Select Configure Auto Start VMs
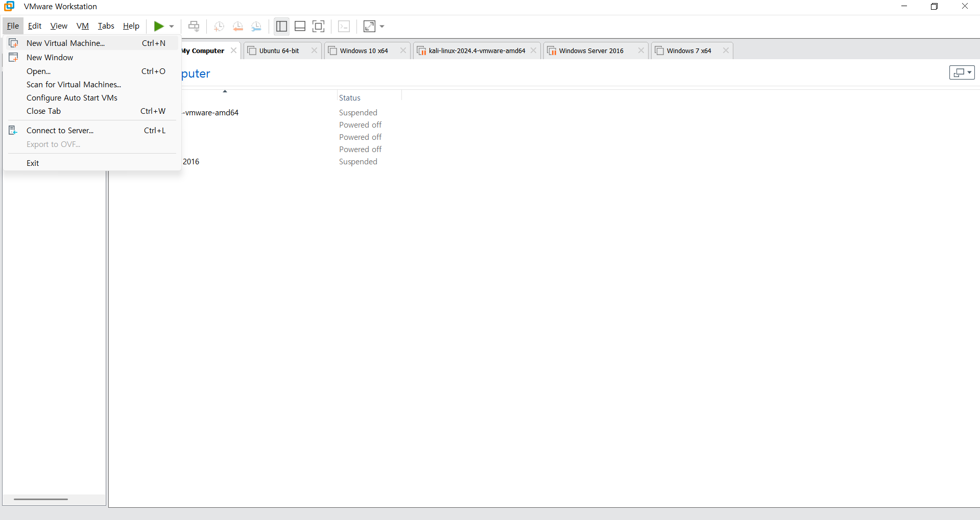This screenshot has height=520, width=980. click(92, 97)
